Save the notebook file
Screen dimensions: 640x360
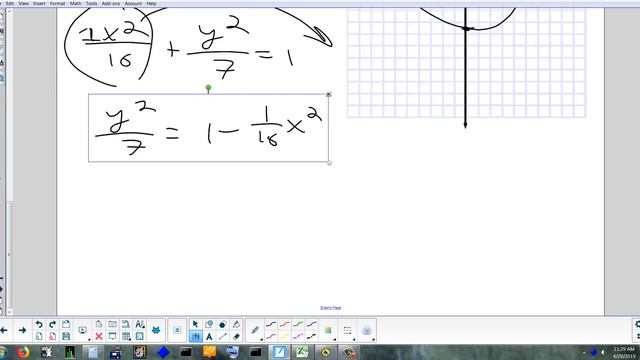(x=66, y=336)
